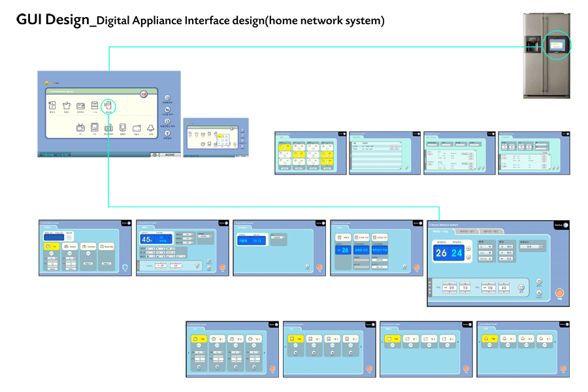Switch to second air conditioner tab

pyautogui.click(x=467, y=231)
